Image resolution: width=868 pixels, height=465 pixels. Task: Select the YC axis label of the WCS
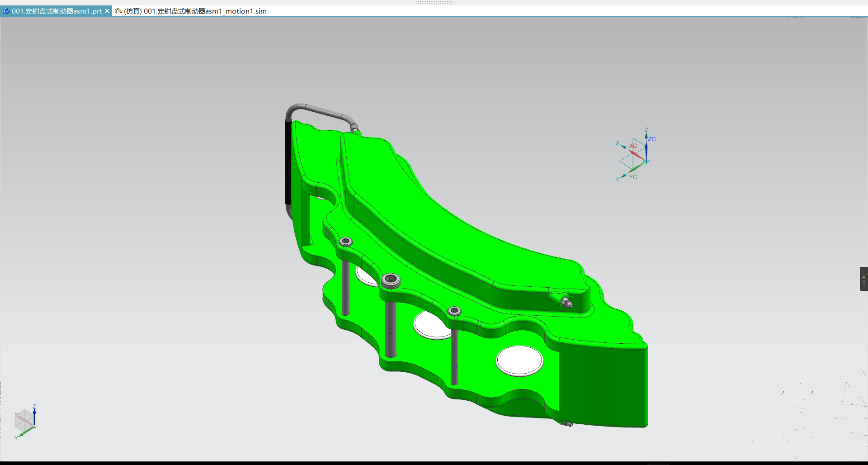coord(633,177)
